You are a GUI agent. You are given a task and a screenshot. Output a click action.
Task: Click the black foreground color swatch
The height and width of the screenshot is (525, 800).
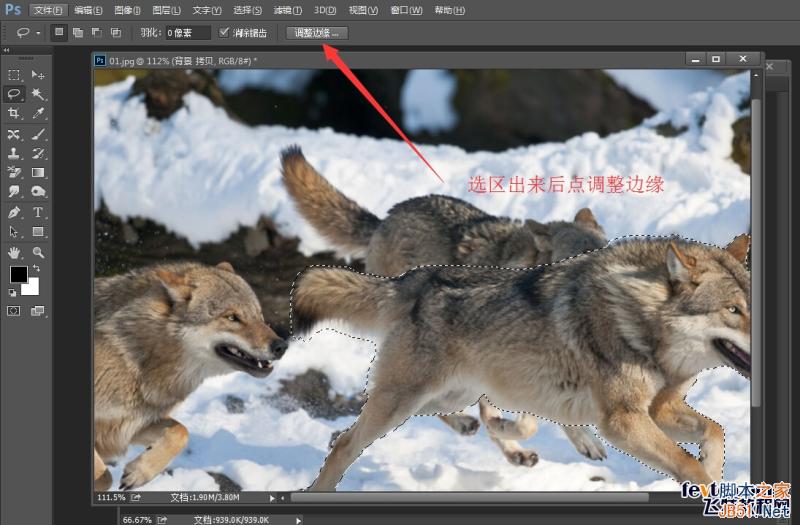[18, 275]
